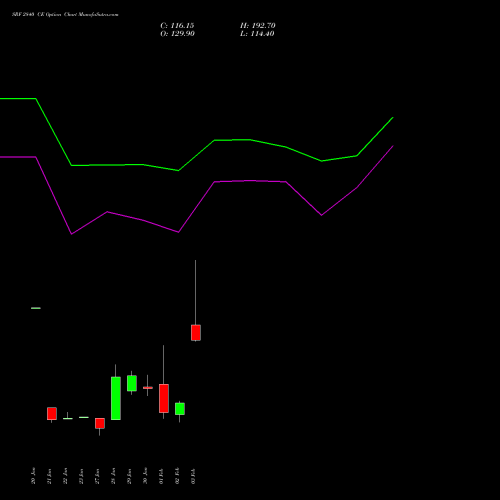Screen dimensions: 500x500
Task: Click the open value O: 129.90
Action: (177, 34)
